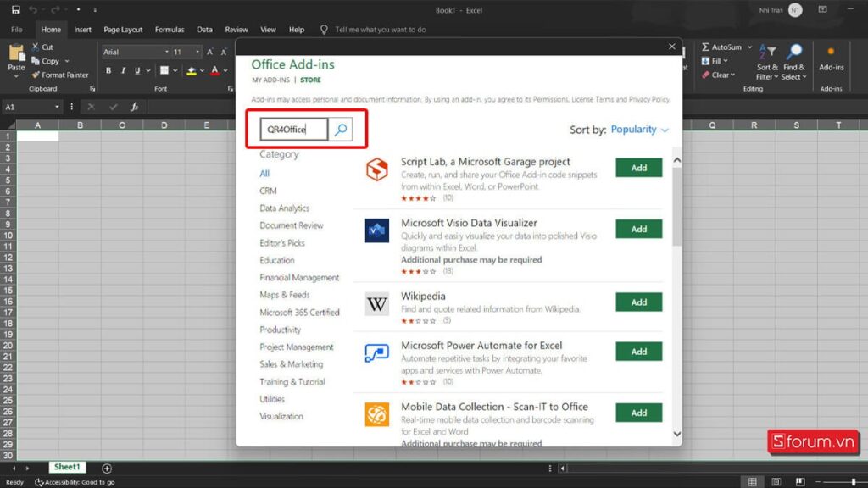Toggle italic formatting
868x488 pixels.
tap(123, 71)
